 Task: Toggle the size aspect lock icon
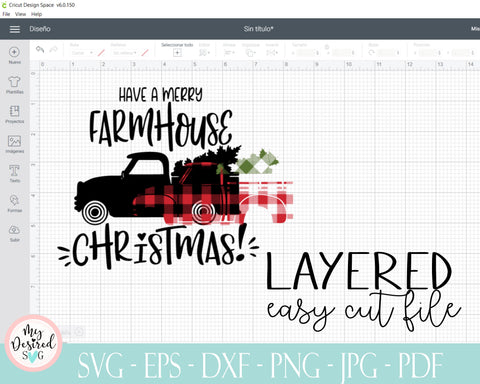[x=327, y=47]
